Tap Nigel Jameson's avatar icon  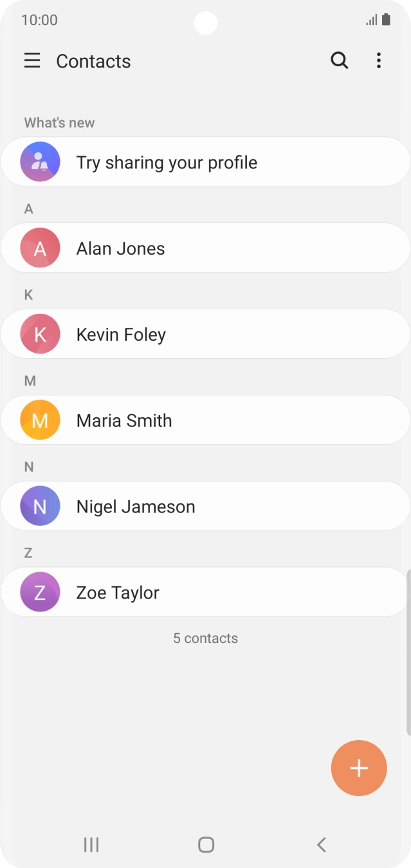click(40, 507)
